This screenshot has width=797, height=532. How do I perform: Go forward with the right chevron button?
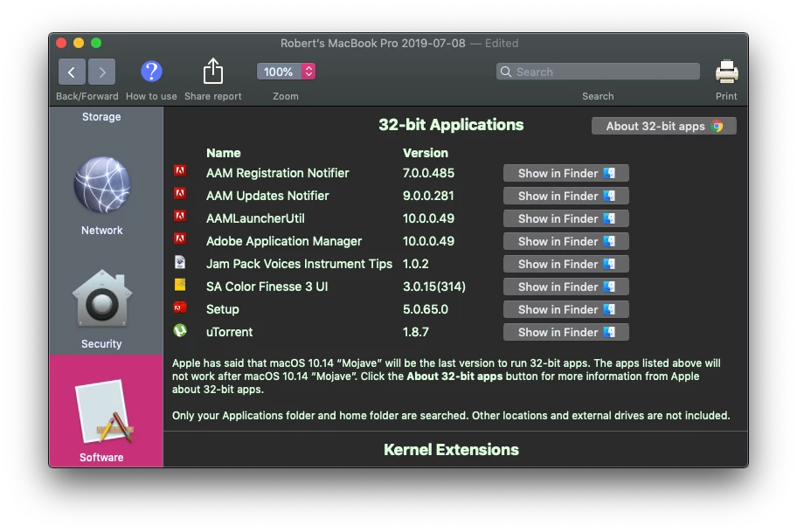(101, 72)
